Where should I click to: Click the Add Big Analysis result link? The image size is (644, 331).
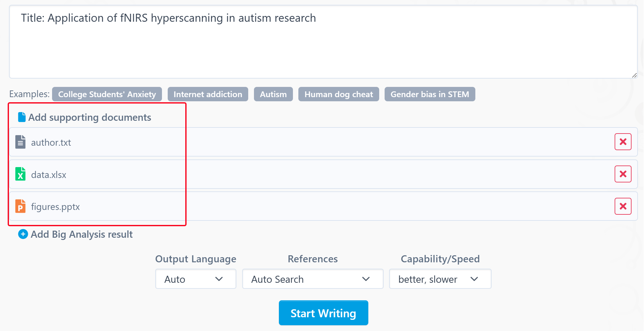click(81, 234)
